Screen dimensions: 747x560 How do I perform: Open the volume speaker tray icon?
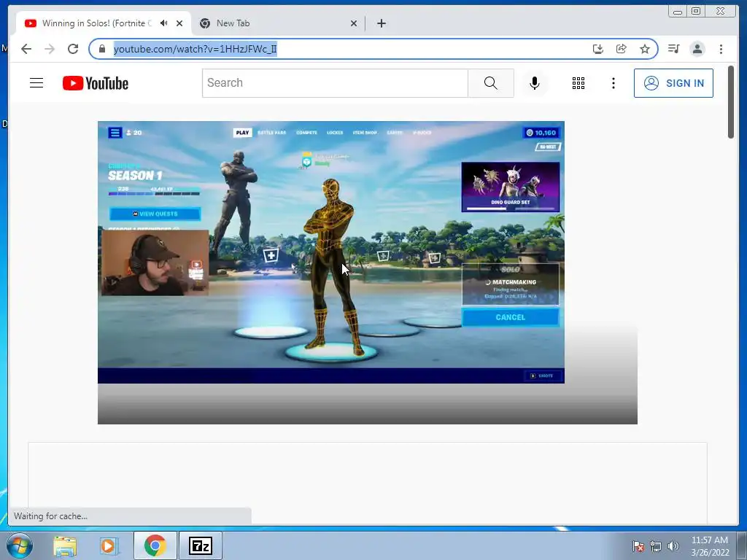(673, 546)
